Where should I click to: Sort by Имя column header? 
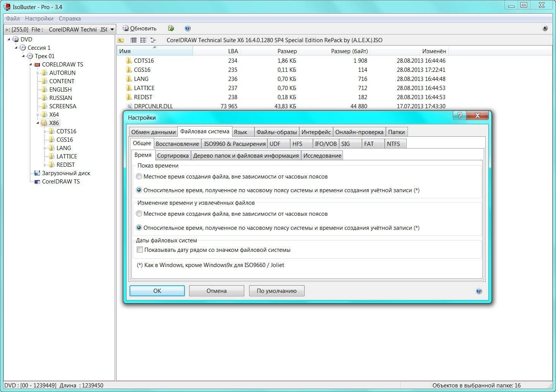point(155,51)
